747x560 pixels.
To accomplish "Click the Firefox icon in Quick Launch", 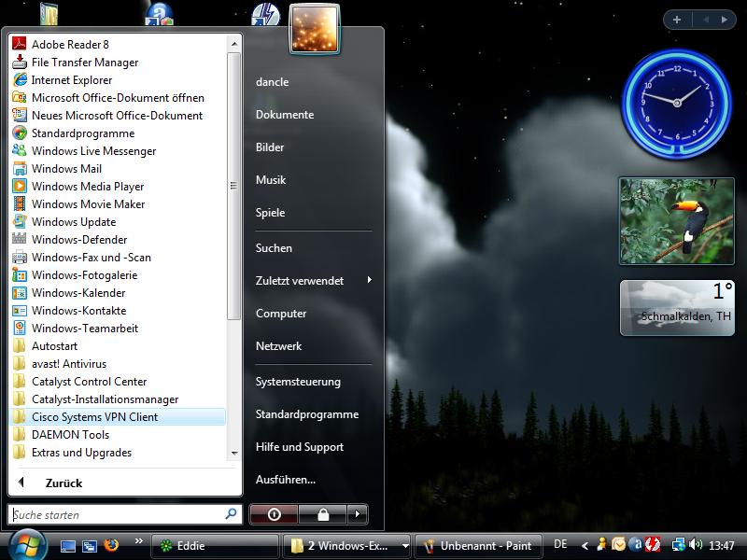I will [x=111, y=545].
